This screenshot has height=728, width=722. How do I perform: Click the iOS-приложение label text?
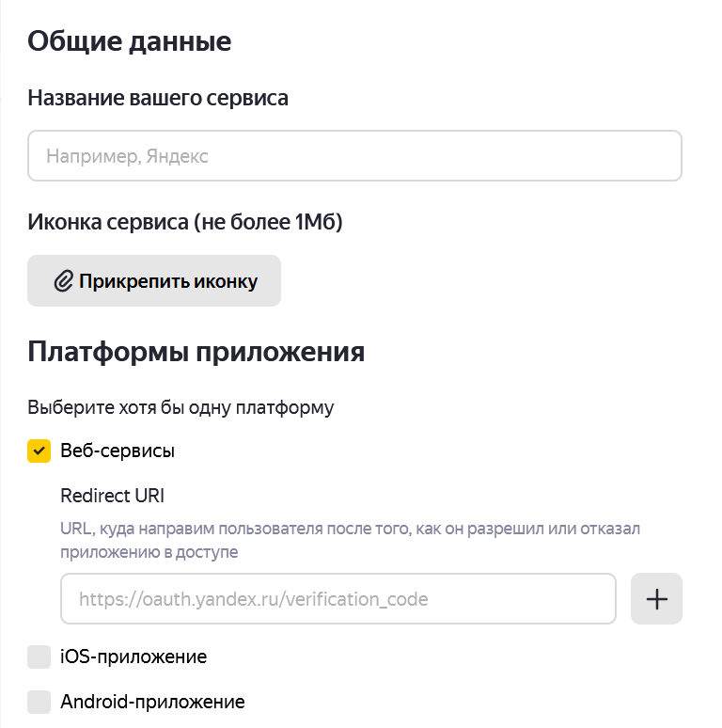click(133, 657)
